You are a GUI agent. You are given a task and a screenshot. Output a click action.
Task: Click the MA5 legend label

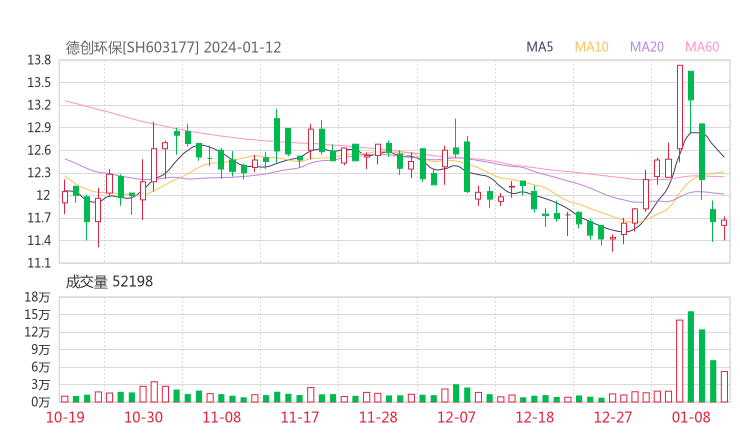pyautogui.click(x=539, y=47)
